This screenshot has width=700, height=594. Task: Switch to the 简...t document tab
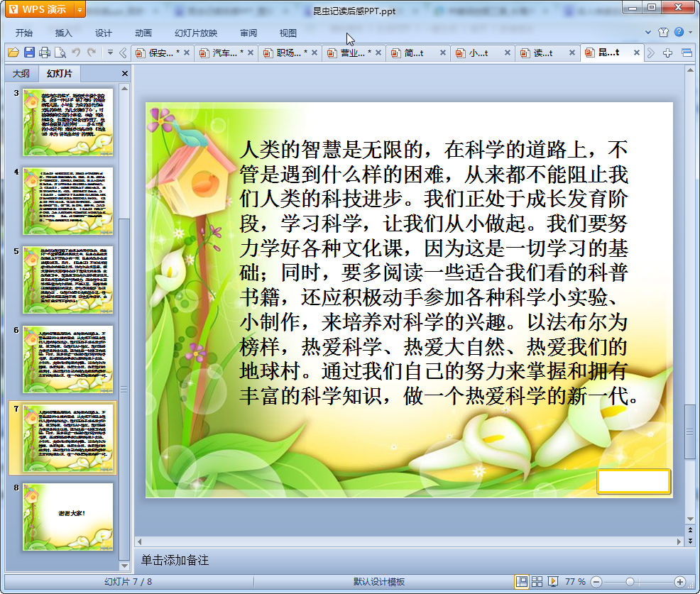(x=412, y=53)
